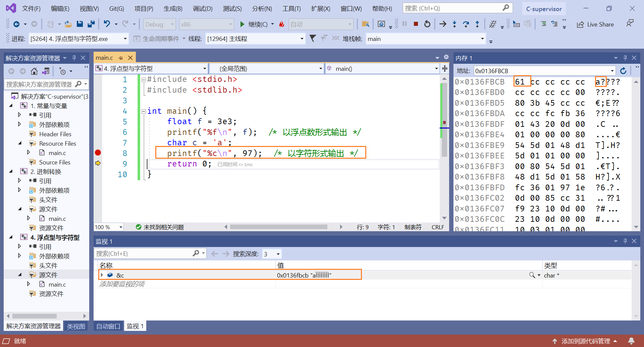The image size is (644, 347).
Task: Open the Debug configuration dropdown
Action: [x=172, y=24]
